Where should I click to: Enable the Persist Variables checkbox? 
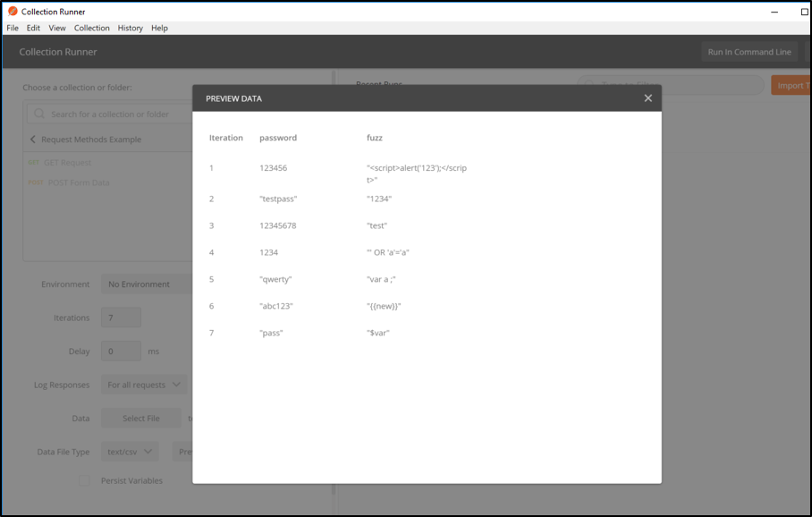click(84, 480)
